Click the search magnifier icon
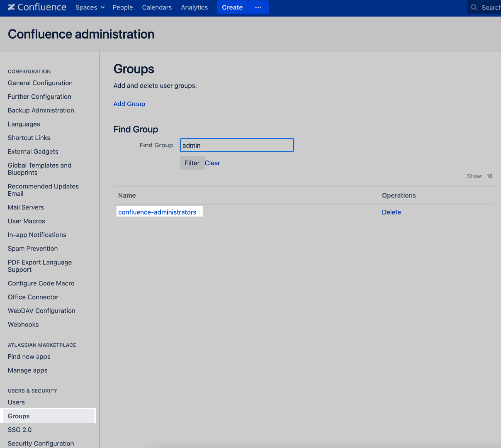The image size is (501, 448). [x=473, y=7]
